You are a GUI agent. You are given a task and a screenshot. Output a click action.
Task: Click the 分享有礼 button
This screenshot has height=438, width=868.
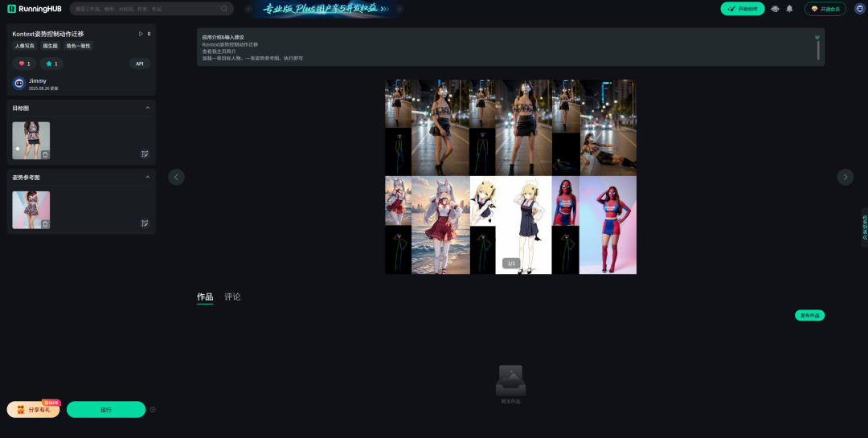coord(33,410)
